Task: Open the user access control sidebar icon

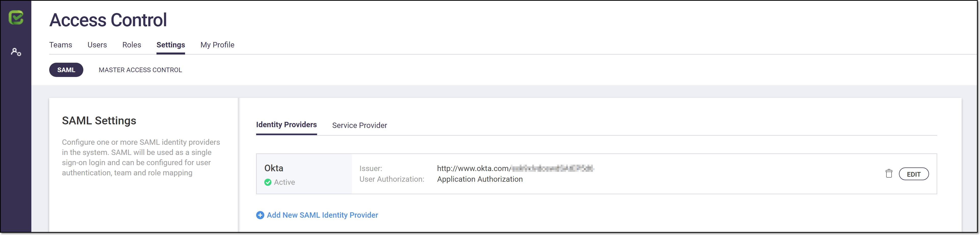Action: point(16,52)
